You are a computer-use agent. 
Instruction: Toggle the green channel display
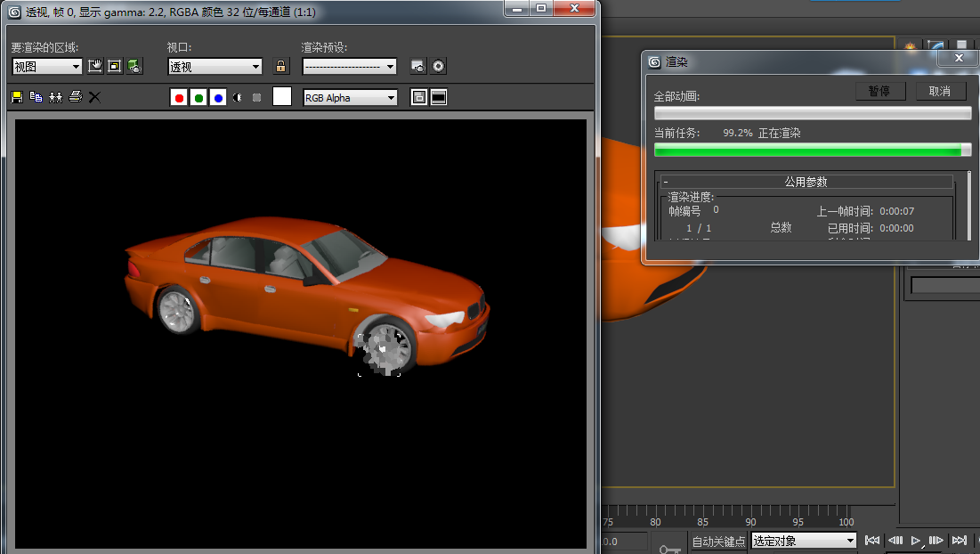click(198, 98)
